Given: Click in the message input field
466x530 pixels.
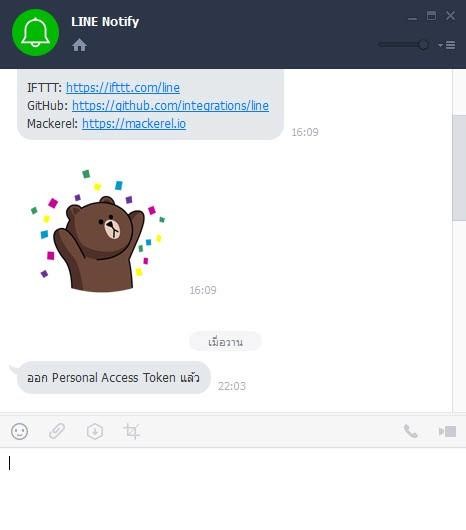Looking at the screenshot, I should [233, 489].
